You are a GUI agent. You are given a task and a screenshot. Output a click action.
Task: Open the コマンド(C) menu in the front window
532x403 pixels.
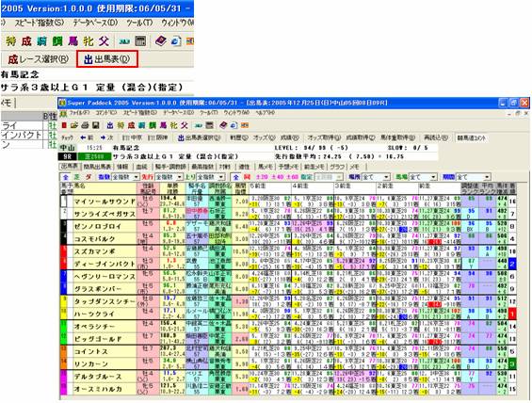pyautogui.click(x=105, y=113)
